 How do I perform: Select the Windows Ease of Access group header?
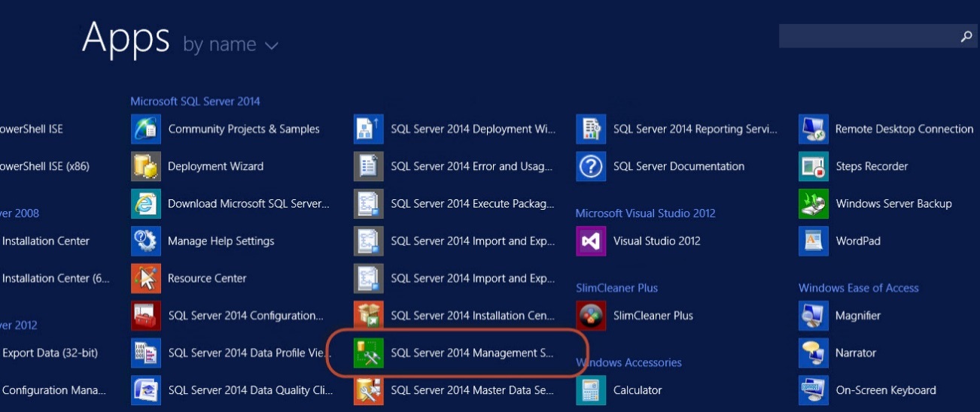(859, 288)
